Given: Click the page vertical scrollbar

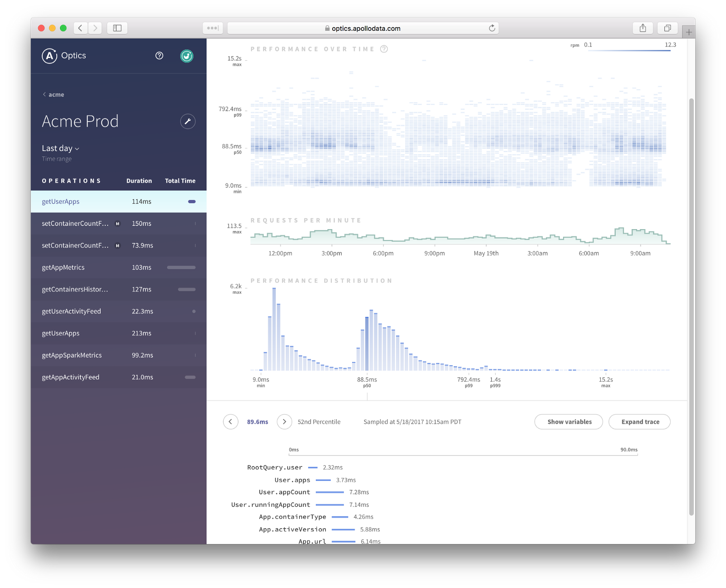Looking at the screenshot, I should (692, 307).
